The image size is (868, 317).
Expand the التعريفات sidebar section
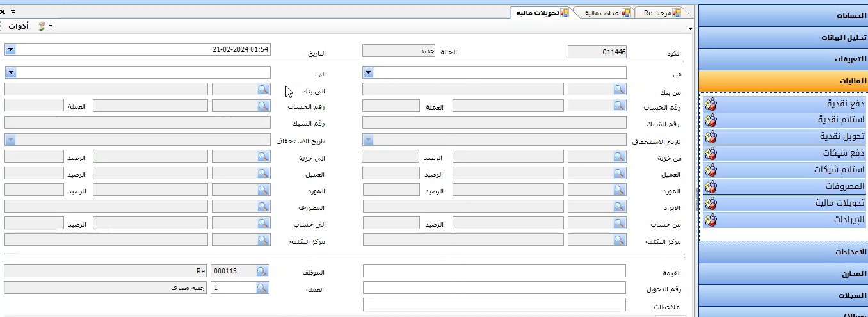pos(783,59)
